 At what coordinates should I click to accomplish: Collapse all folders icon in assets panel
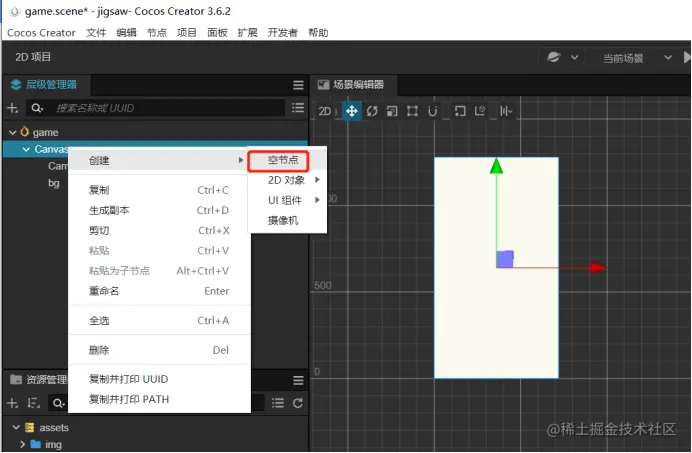(x=278, y=403)
